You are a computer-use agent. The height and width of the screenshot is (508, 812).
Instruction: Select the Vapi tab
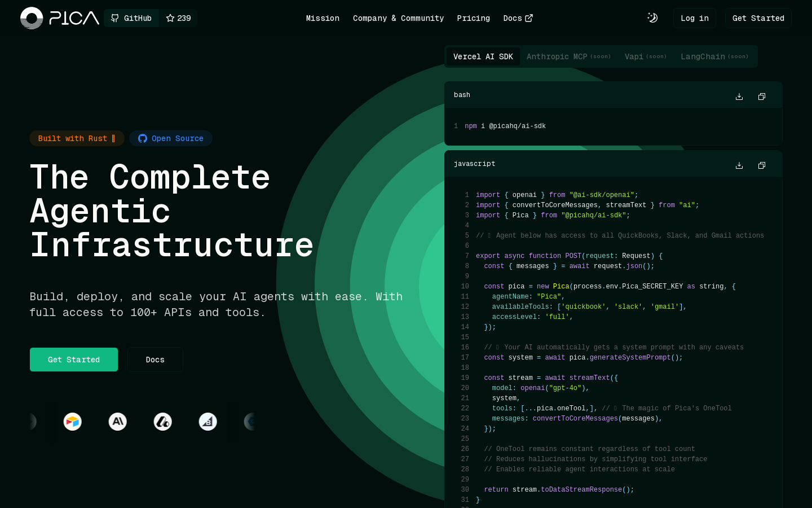pos(645,56)
